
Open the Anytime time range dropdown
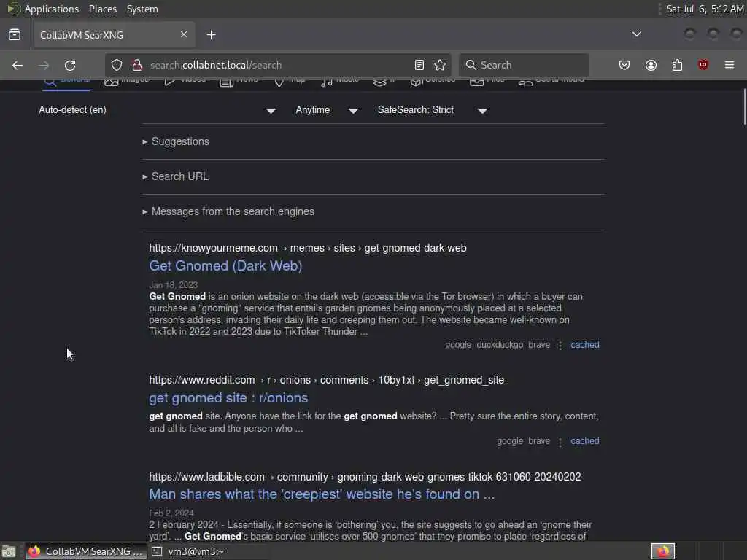[x=327, y=110]
